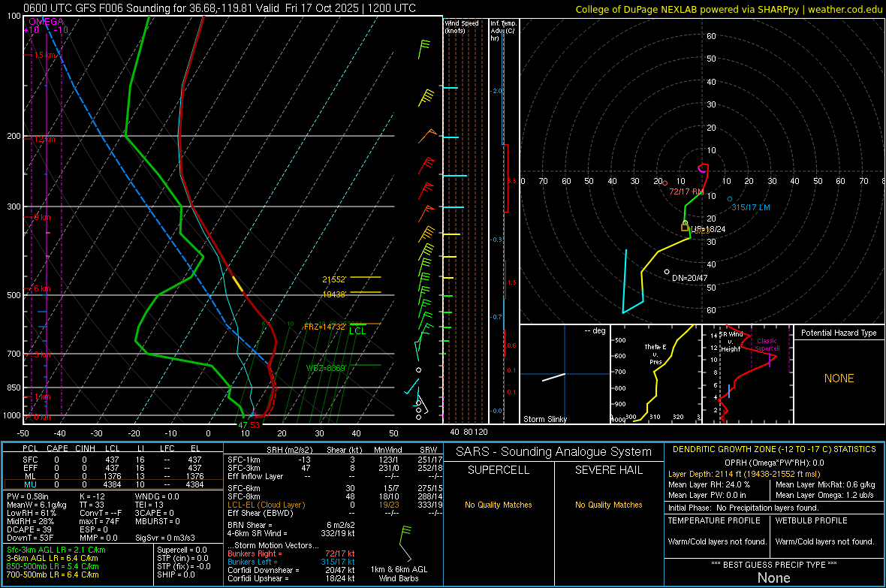Select the ML parcel row
Viewport: 886px width, 588px height.
[x=112, y=476]
